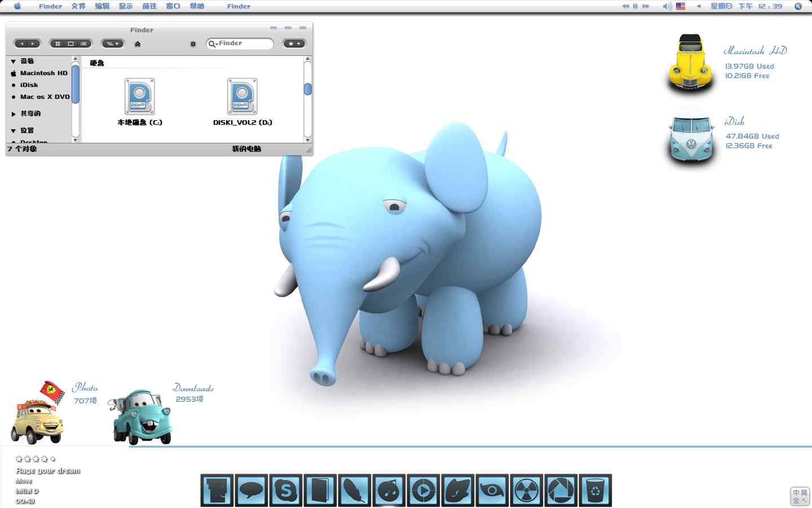Open the 前往 menu
Viewport: 812px width, 508px height.
click(149, 6)
